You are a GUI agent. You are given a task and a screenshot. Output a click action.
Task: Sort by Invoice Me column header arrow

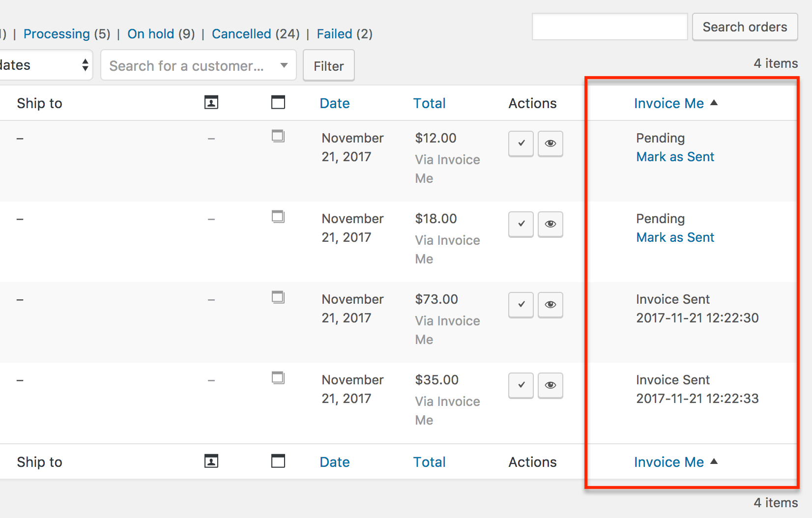714,103
